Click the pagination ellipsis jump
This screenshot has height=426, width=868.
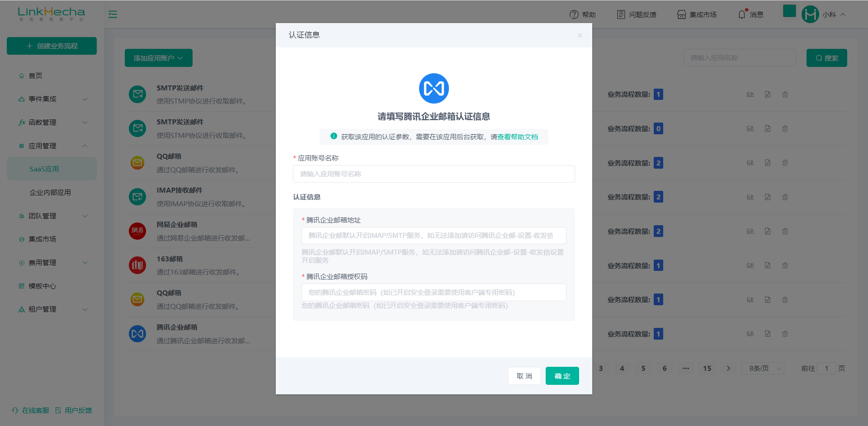(686, 369)
